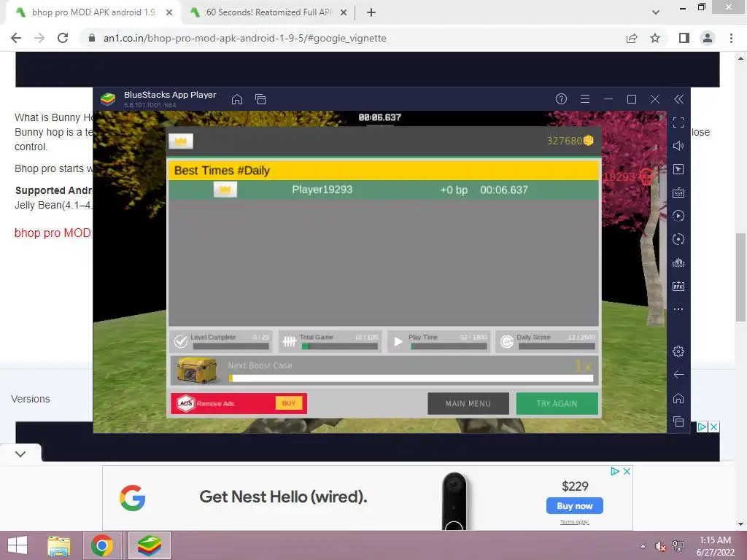The width and height of the screenshot is (747, 560).
Task: Click the home icon in BlueStacks title bar
Action: point(237,99)
